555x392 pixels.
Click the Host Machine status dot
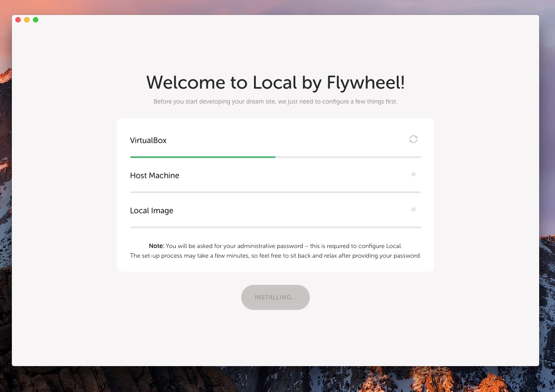pos(414,174)
